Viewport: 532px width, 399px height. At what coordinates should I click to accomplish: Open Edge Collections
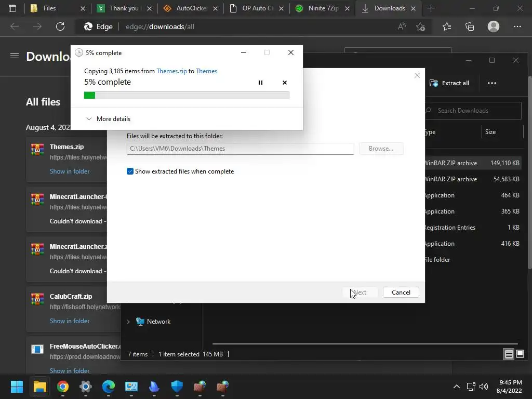tap(470, 26)
